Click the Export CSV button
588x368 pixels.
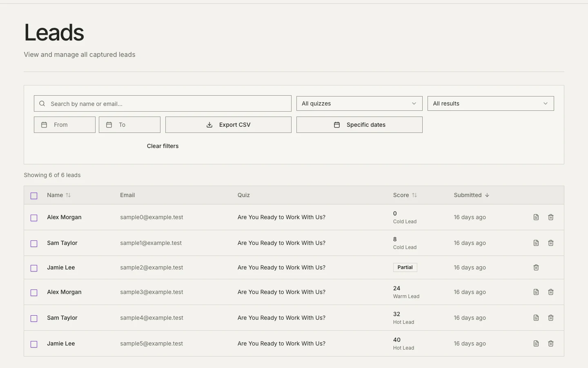click(228, 125)
